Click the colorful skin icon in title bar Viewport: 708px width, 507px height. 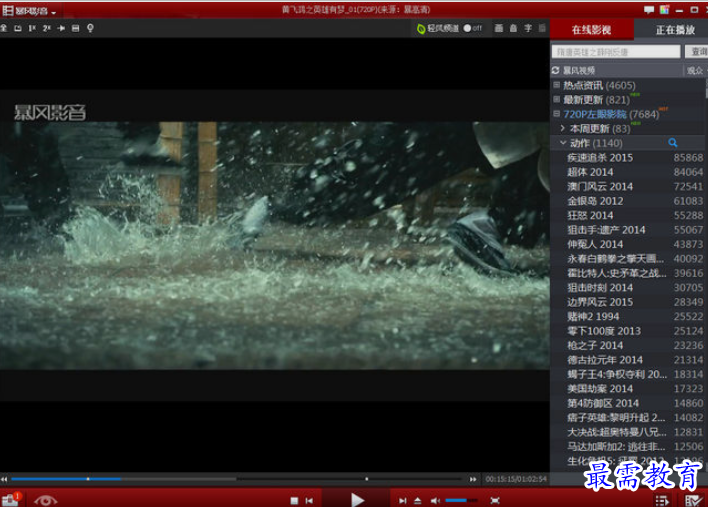pyautogui.click(x=664, y=9)
